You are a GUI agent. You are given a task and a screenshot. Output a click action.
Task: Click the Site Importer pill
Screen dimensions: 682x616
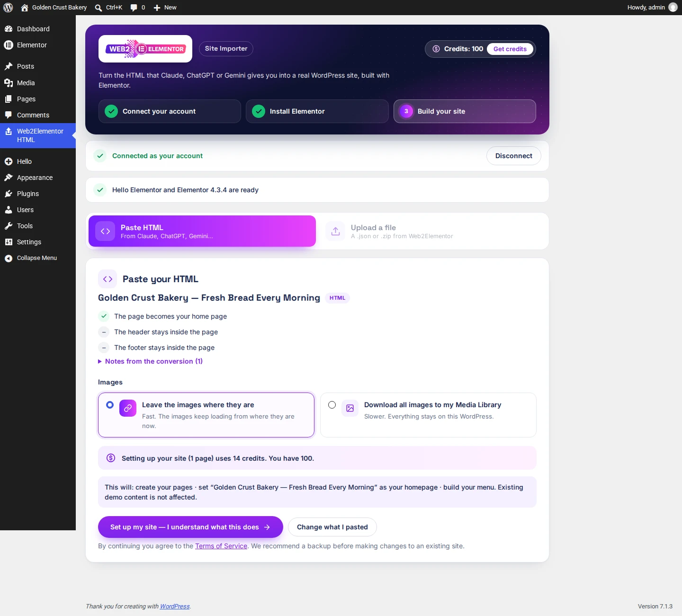[x=226, y=49]
